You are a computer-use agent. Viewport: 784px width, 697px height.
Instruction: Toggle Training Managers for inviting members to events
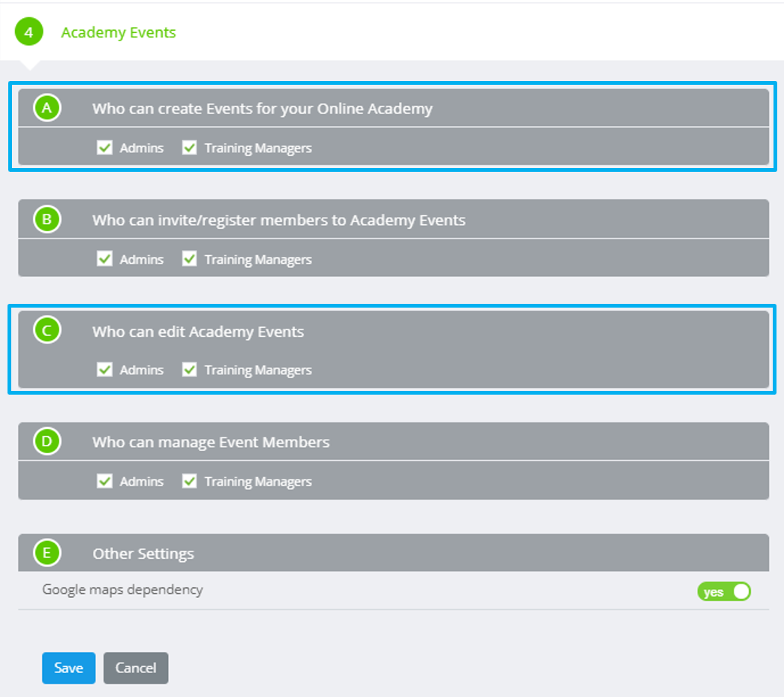(x=189, y=258)
